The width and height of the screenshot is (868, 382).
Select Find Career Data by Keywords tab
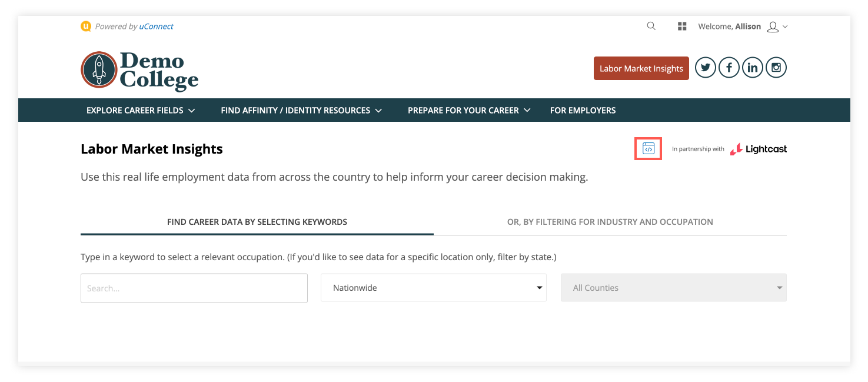257,222
